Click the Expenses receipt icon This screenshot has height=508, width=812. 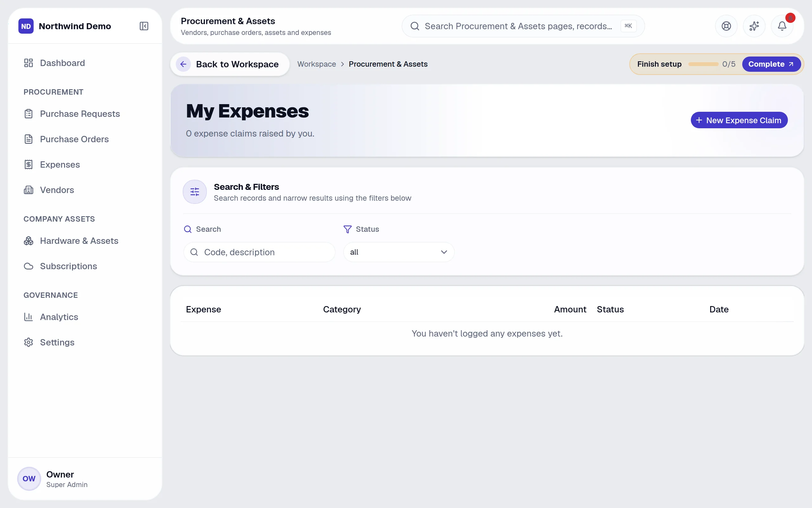coord(29,165)
